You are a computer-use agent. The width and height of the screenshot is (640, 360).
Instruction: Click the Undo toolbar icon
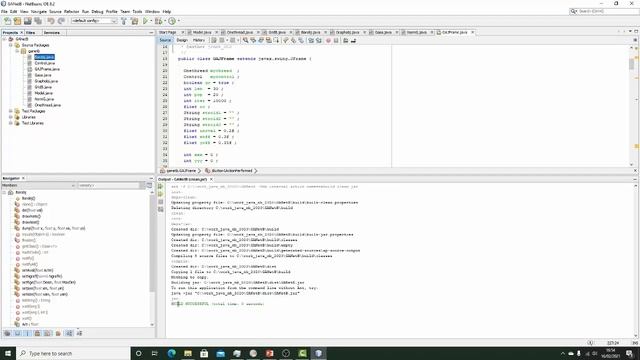51,21
